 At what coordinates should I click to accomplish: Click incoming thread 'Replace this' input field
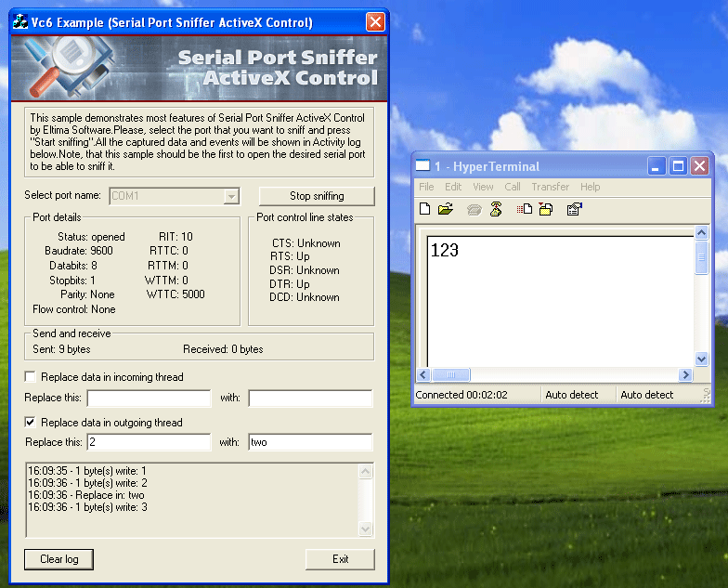[149, 399]
